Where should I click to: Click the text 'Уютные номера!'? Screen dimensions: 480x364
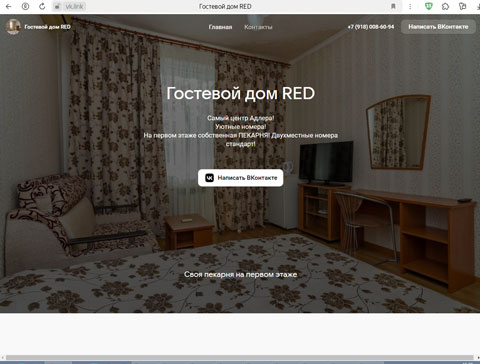pos(241,127)
